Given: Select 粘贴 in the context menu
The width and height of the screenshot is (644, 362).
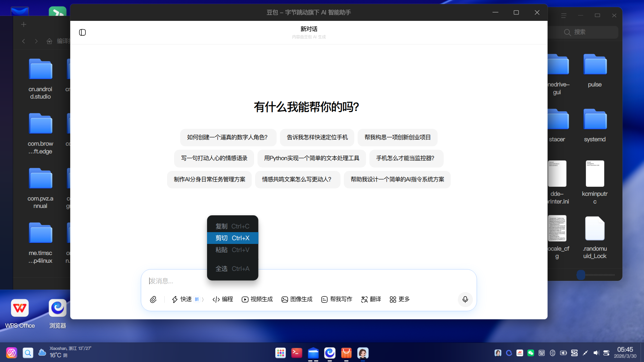Looking at the screenshot, I should 232,250.
